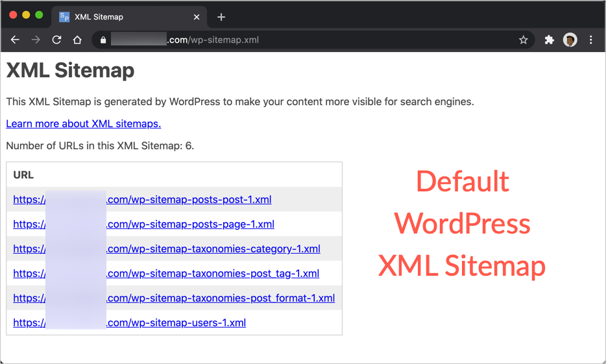This screenshot has width=606, height=364.
Task: Bookmark this page with the star icon
Action: pos(524,40)
